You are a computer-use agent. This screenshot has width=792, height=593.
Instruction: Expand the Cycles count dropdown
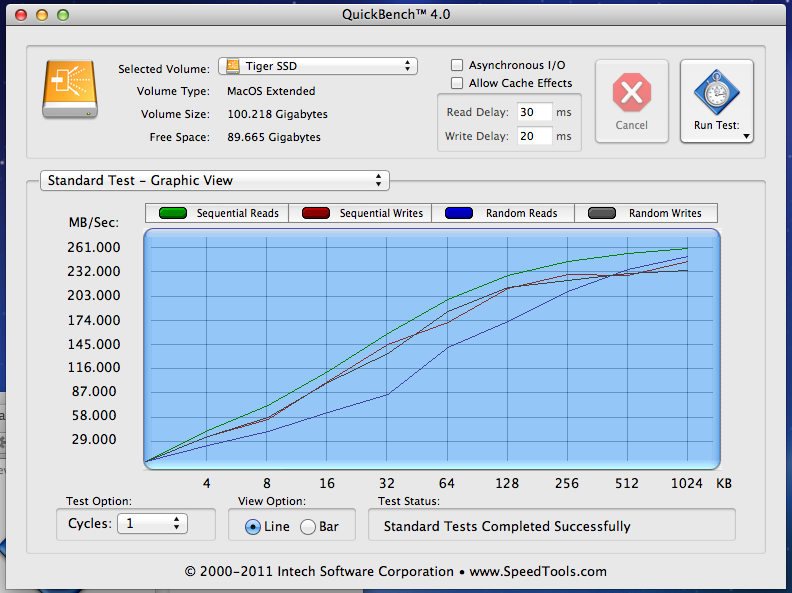pos(152,523)
